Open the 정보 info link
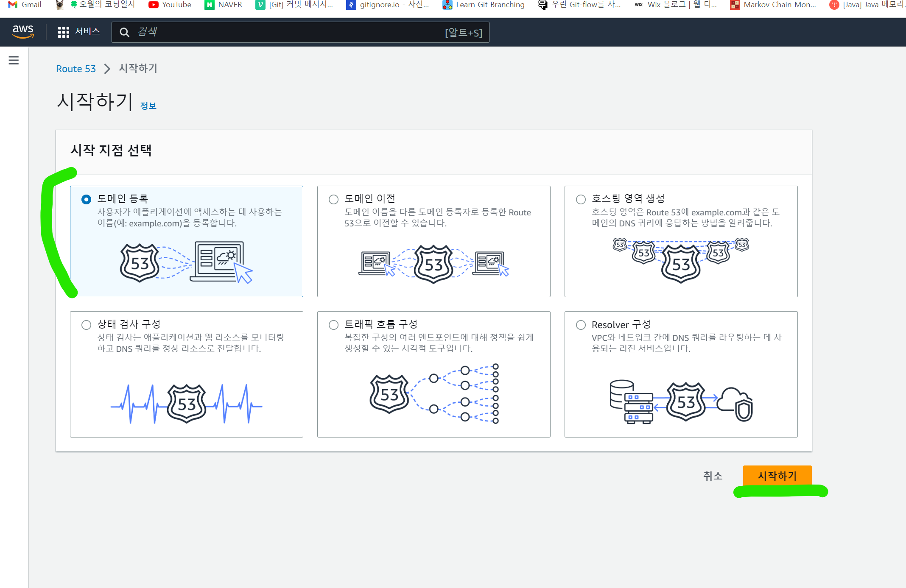 click(148, 106)
